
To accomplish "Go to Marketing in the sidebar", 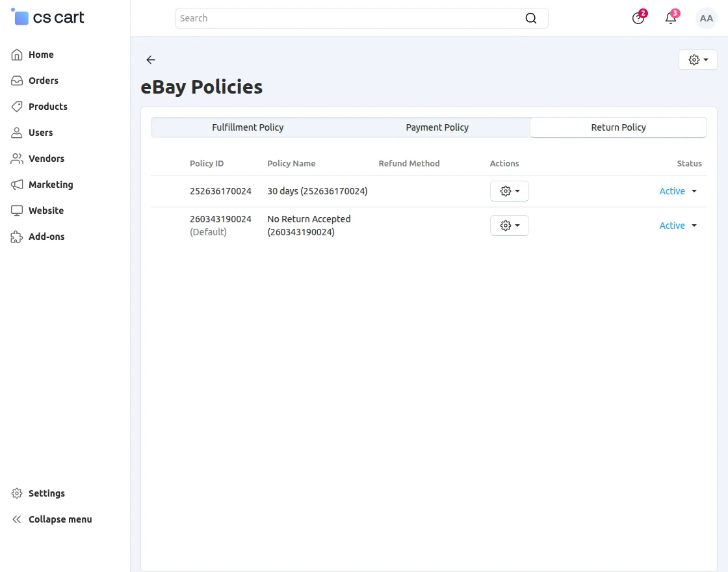I will click(42, 185).
